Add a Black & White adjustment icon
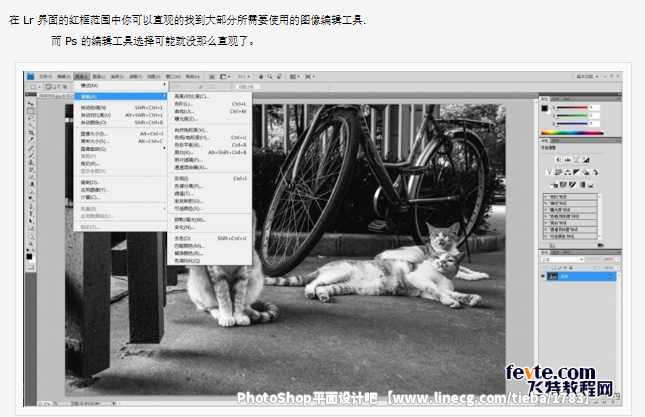This screenshot has height=417, width=645. pos(577,172)
